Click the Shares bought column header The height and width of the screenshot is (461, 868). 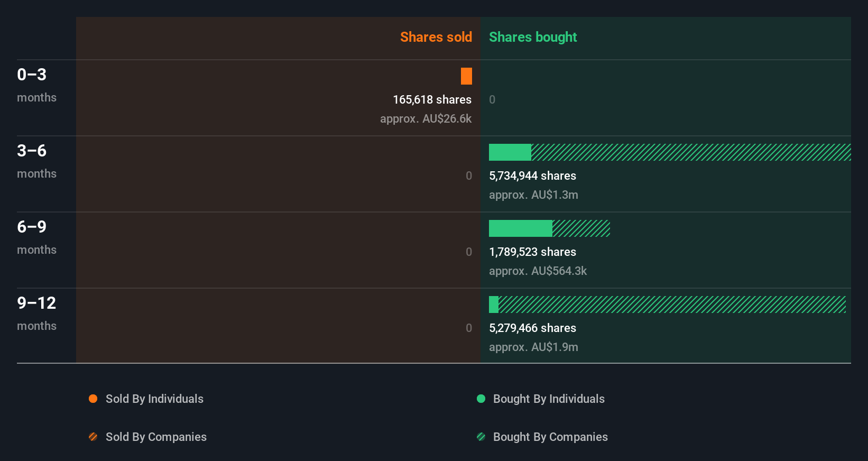(533, 37)
